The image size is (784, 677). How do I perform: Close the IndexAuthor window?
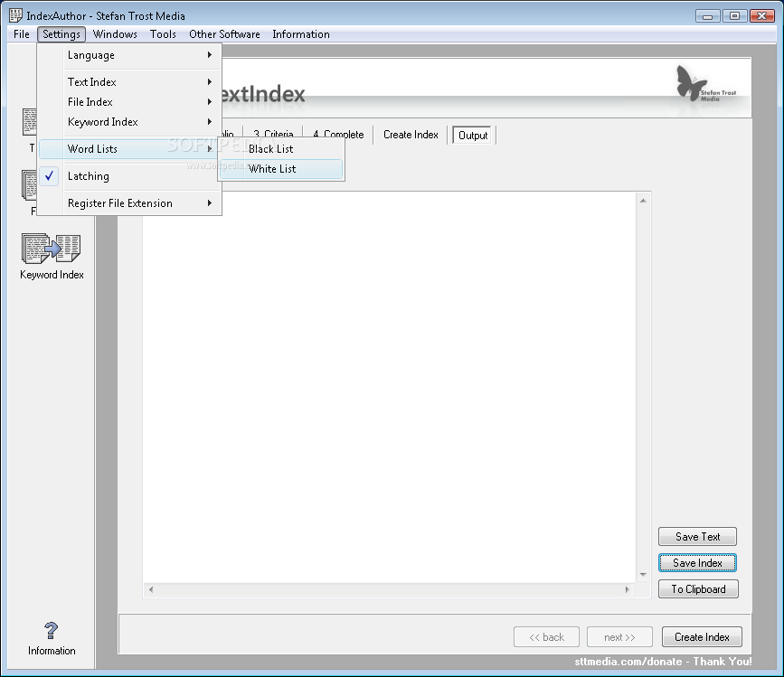pos(762,15)
